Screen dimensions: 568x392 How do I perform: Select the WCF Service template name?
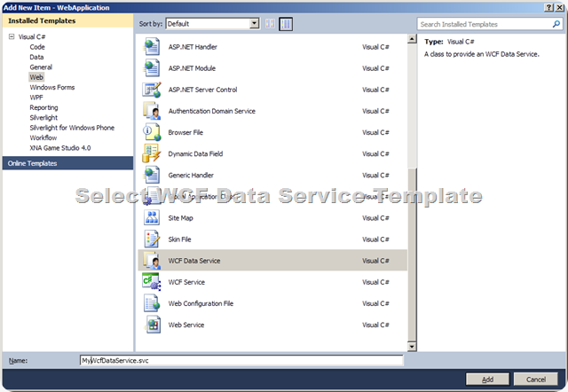tap(186, 282)
